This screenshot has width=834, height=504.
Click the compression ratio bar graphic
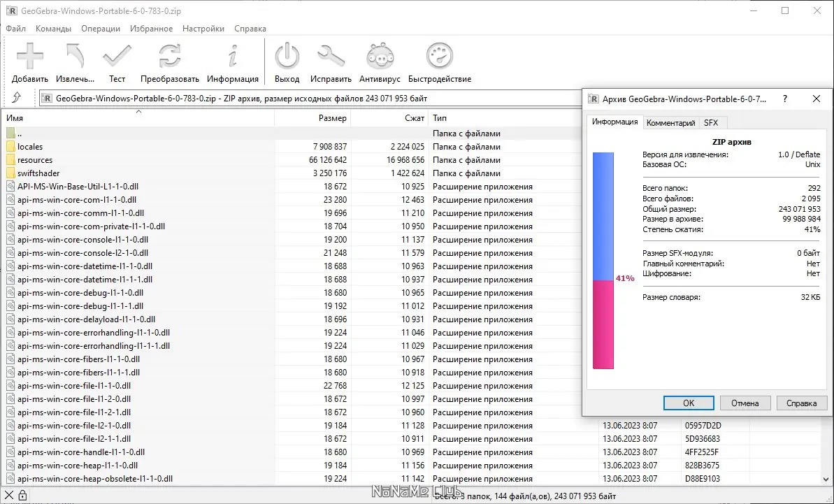pyautogui.click(x=603, y=261)
